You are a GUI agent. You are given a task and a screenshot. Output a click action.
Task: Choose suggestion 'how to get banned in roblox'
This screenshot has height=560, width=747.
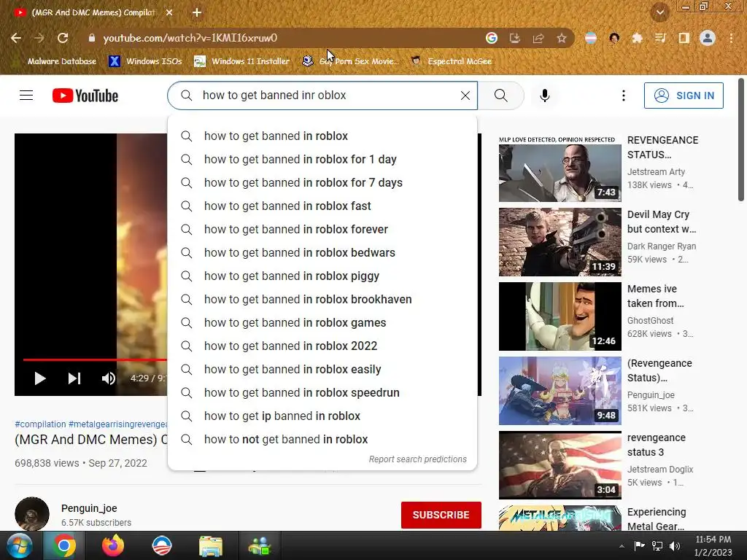[322, 136]
